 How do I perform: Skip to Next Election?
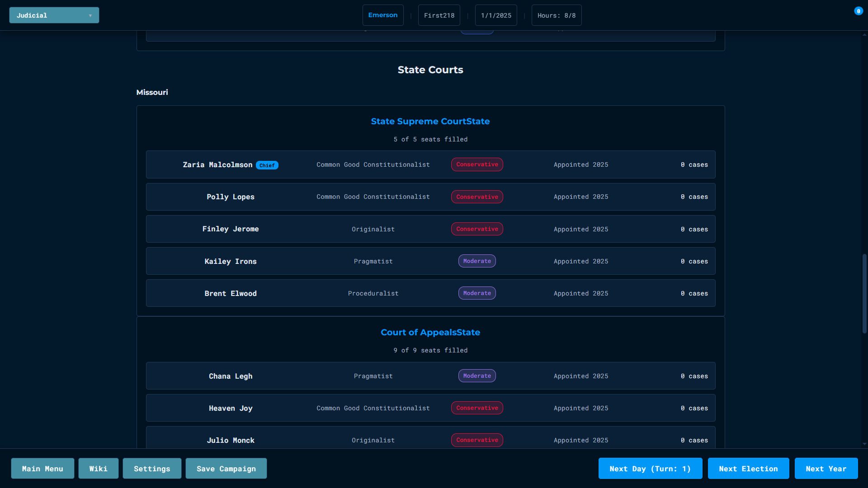click(x=748, y=469)
